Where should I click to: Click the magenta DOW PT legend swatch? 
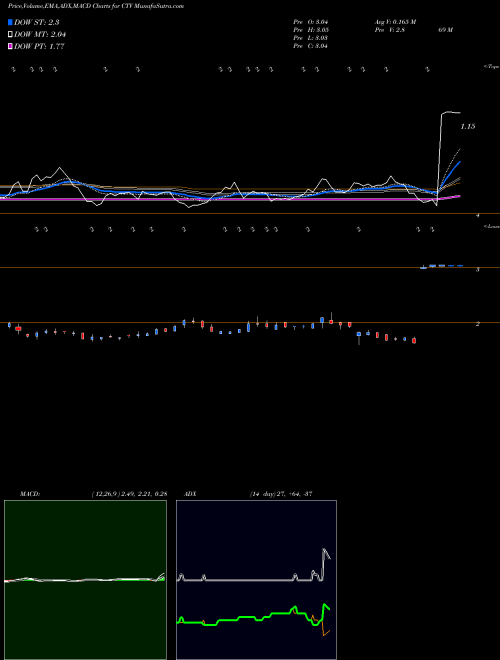pyautogui.click(x=10, y=46)
